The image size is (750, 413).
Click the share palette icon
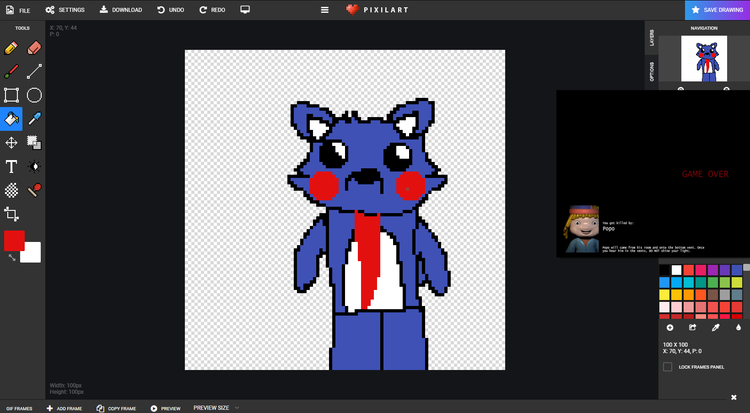tap(692, 327)
